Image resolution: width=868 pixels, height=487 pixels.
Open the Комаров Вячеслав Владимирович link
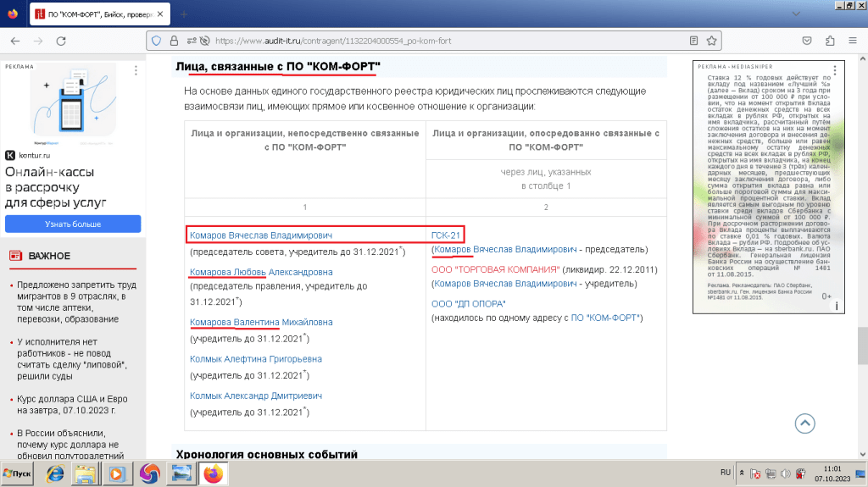tap(261, 235)
